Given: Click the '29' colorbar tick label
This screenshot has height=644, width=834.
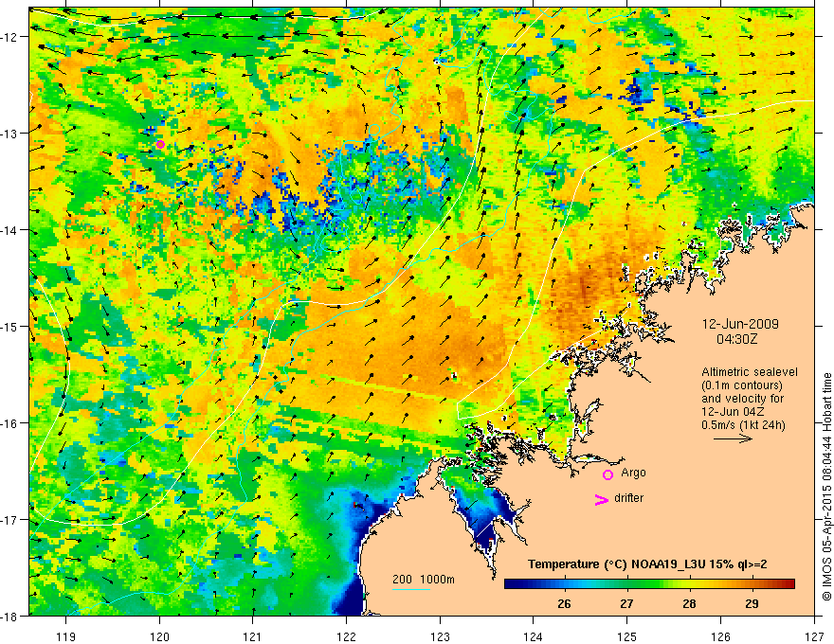Looking at the screenshot, I should coord(752,603).
